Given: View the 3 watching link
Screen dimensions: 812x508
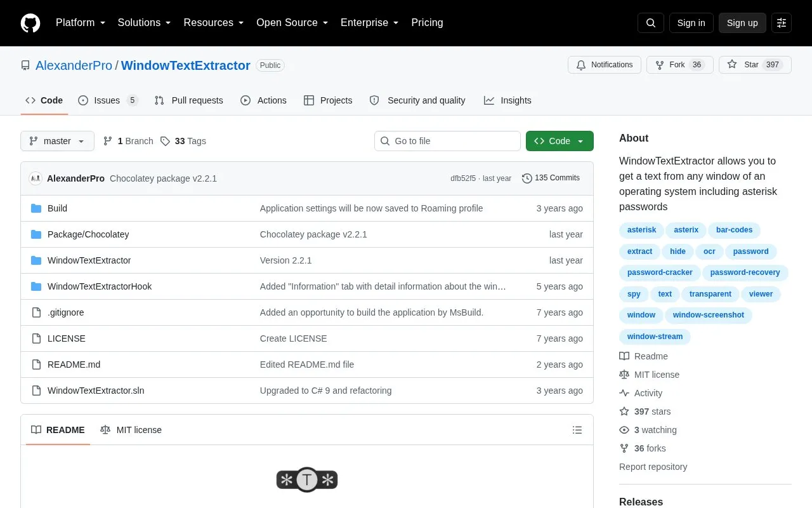Looking at the screenshot, I should pyautogui.click(x=648, y=430).
